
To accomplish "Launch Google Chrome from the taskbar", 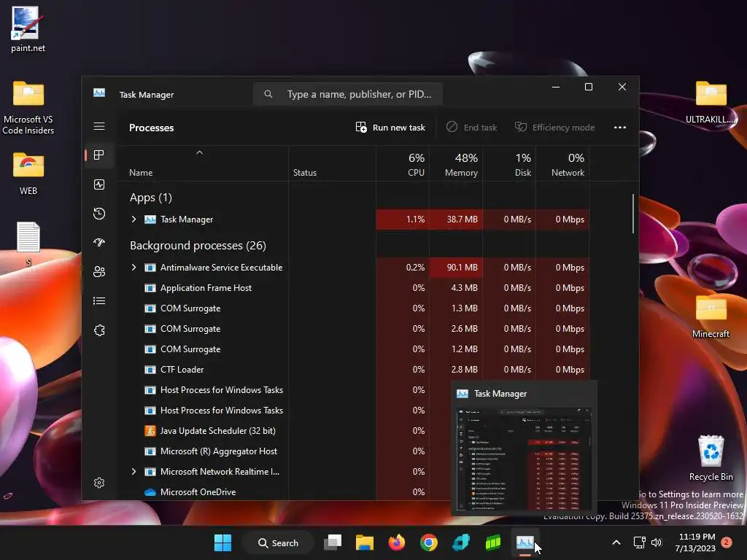I will 429,542.
